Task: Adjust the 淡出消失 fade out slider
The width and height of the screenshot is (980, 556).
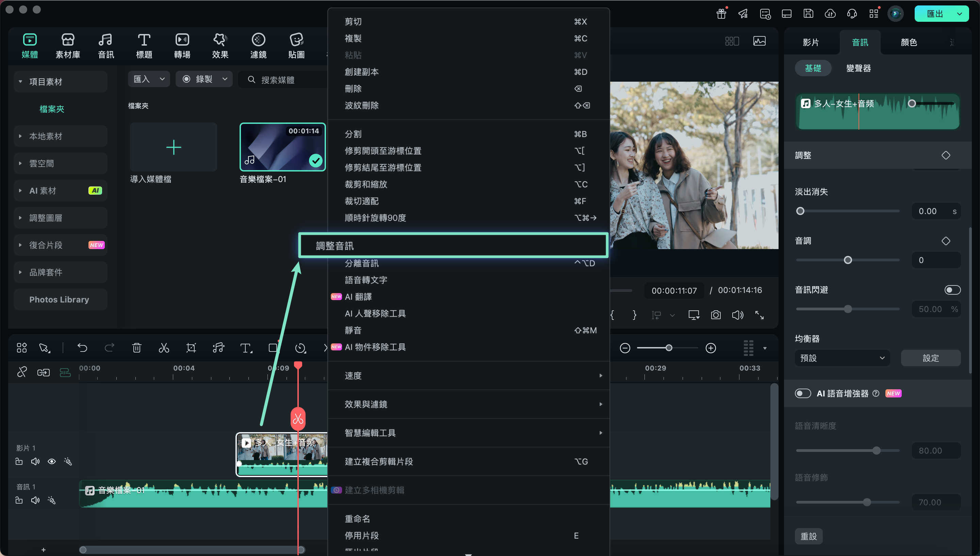Action: [800, 211]
